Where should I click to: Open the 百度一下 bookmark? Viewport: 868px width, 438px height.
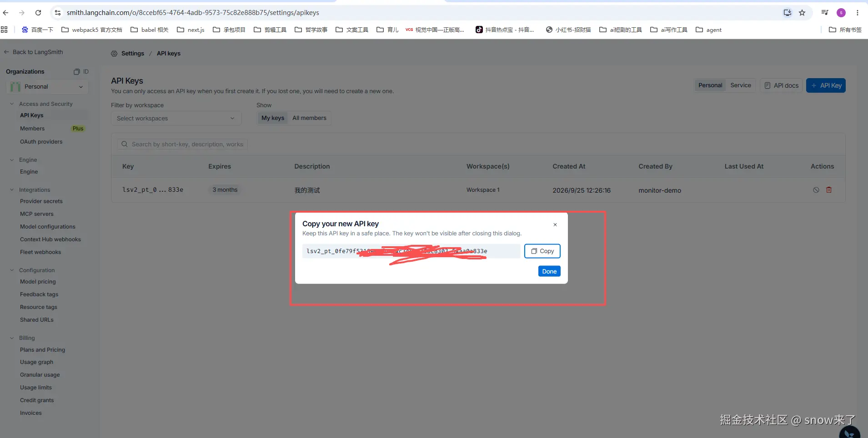click(x=37, y=30)
